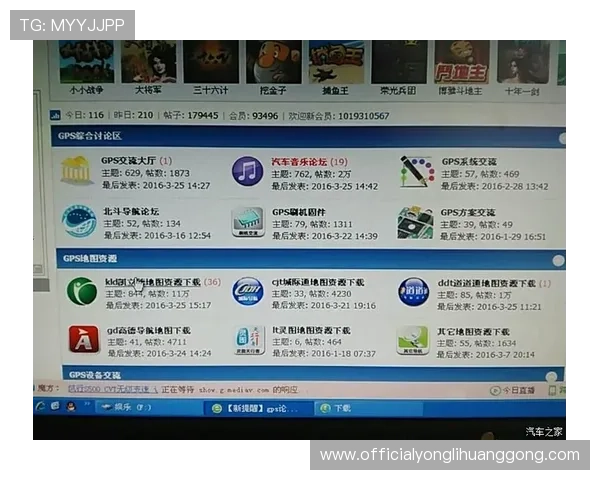This screenshot has height=480, width=600.
Task: Open last post 2016-3-25 14:42 in 汽车音乐论坛
Action: click(345, 186)
